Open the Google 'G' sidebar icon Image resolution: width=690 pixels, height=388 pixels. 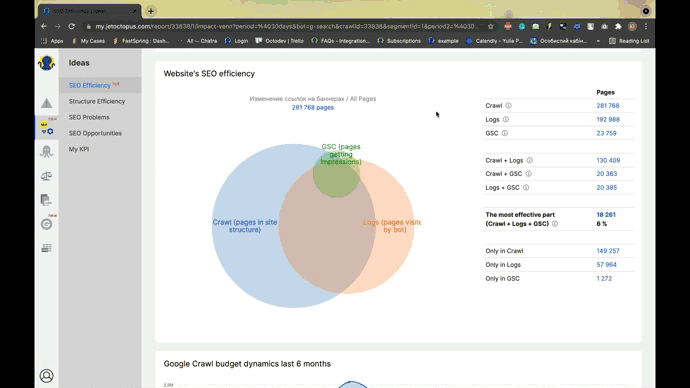pyautogui.click(x=46, y=224)
